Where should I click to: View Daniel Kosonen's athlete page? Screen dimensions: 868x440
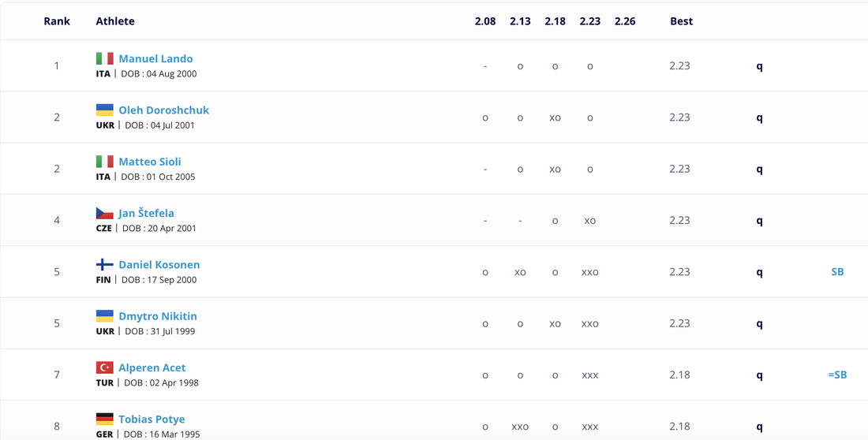click(x=159, y=264)
